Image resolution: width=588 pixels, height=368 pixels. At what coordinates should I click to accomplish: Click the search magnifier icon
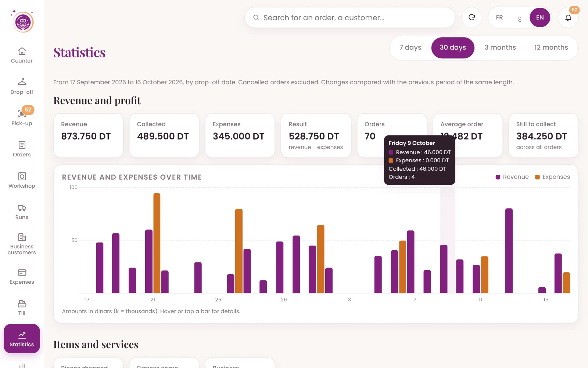click(x=256, y=18)
